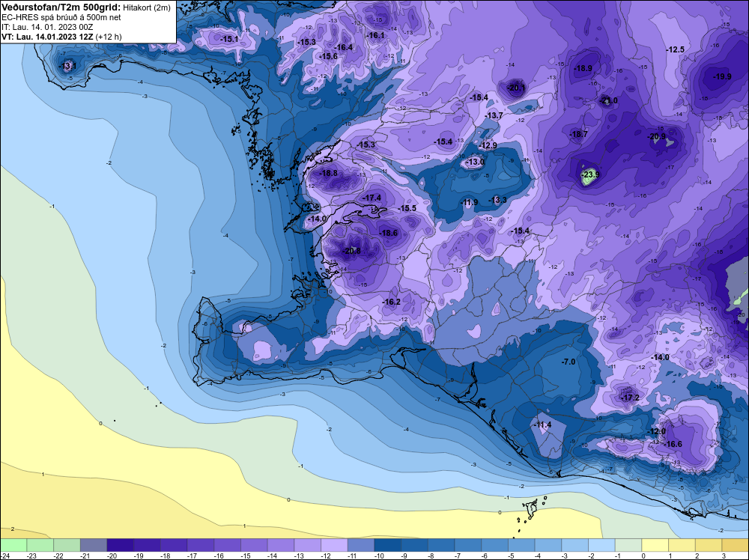The width and height of the screenshot is (749, 560).
Task: Select the -23.9 temperature marker
Action: click(x=590, y=174)
